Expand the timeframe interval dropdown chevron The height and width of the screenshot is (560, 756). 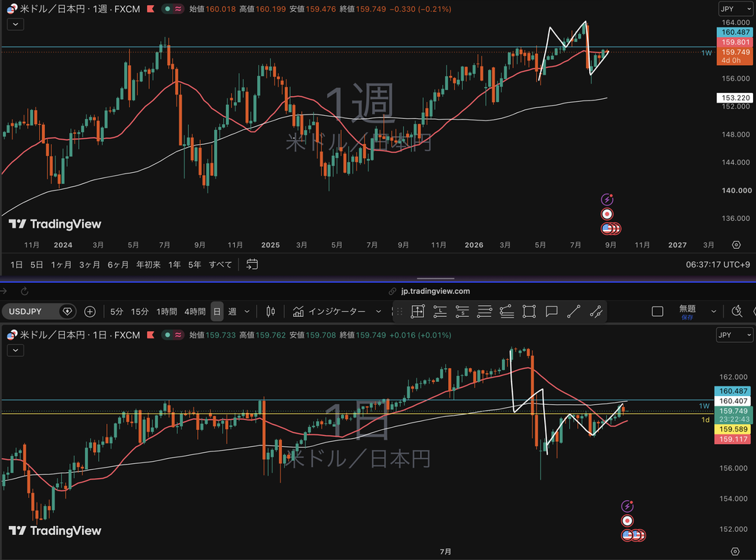[247, 312]
